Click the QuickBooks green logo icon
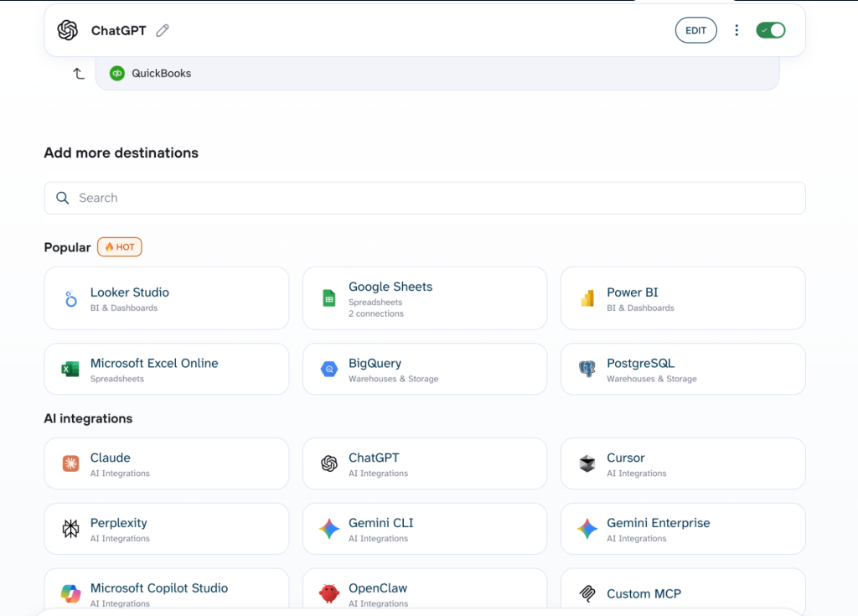Viewport: 858px width, 616px height. [117, 74]
